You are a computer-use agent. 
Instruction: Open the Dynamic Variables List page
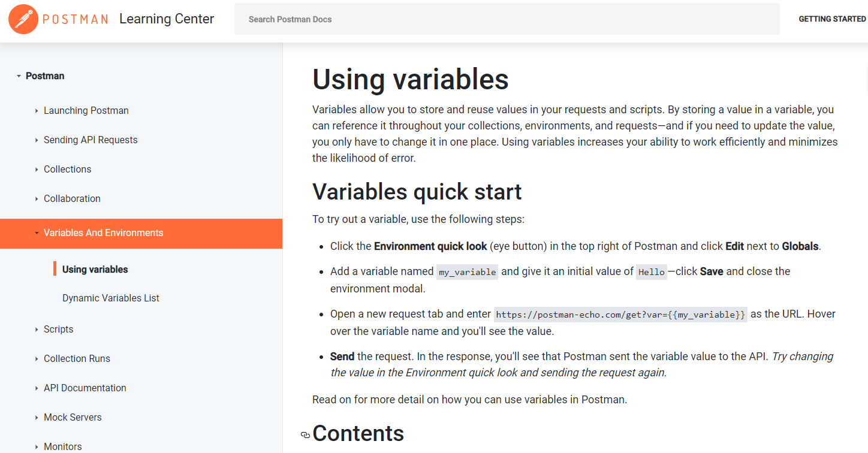click(110, 298)
